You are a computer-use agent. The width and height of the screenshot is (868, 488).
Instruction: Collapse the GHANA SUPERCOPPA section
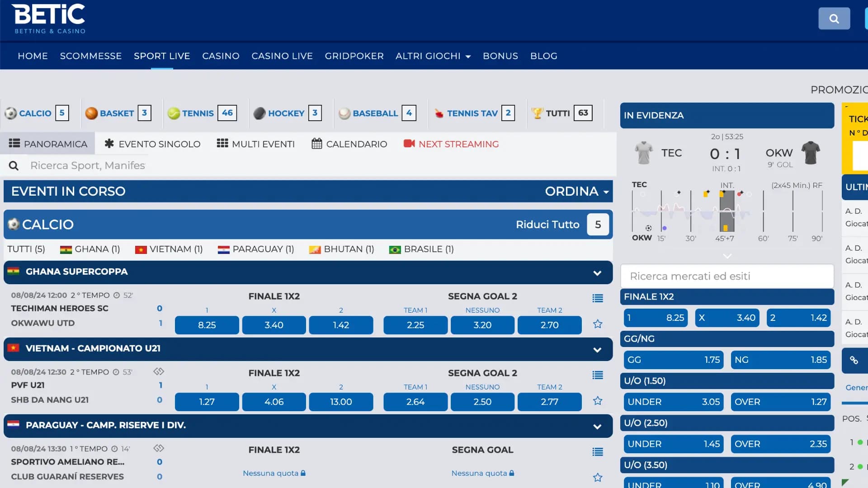(x=598, y=272)
